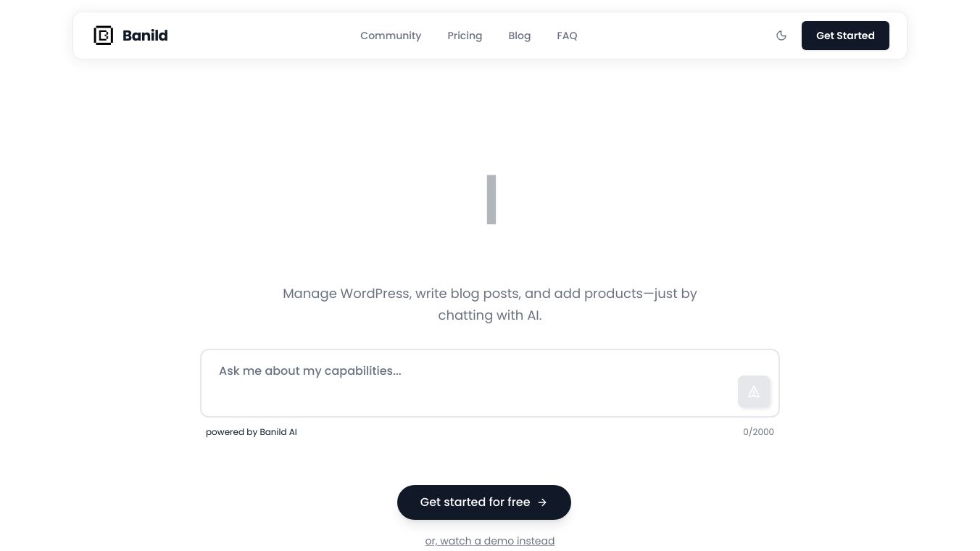
Task: Click the empty lower area of the chat box
Action: click(464, 401)
